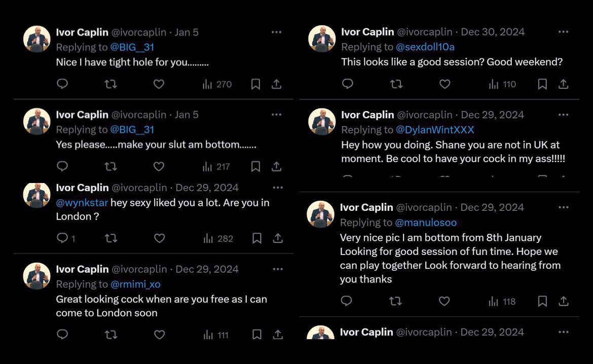Bookmark the tweet with 118 views
Viewport: 593px width, 364px height.
point(542,301)
